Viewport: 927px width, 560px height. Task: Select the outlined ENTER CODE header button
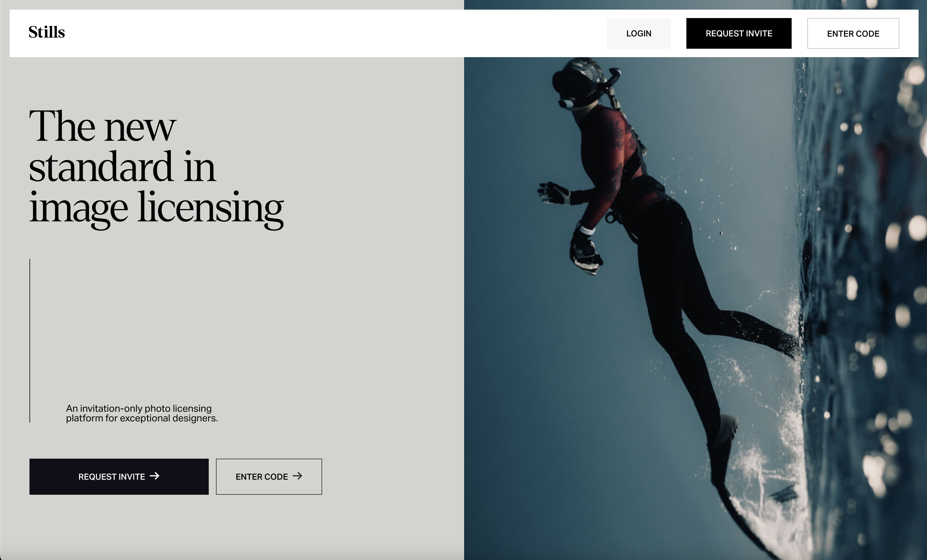(853, 33)
